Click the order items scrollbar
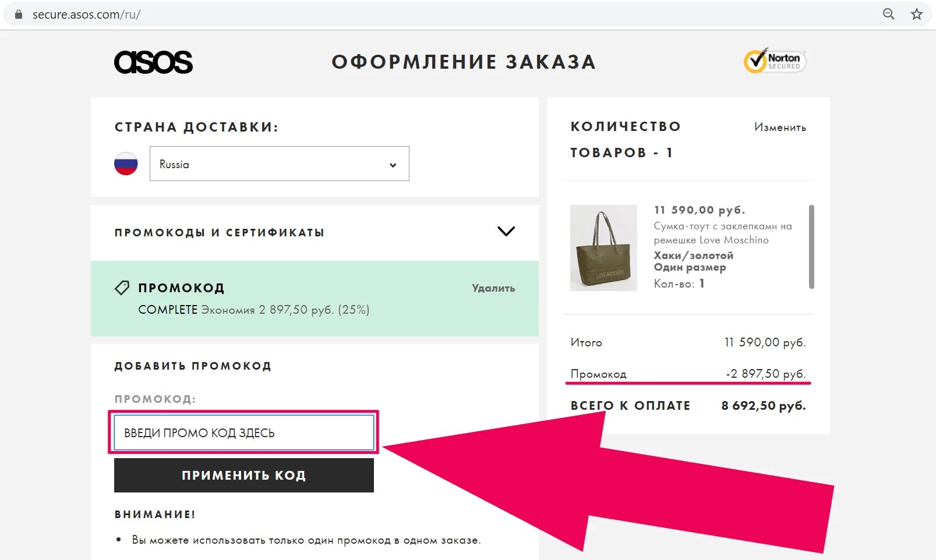 811,247
